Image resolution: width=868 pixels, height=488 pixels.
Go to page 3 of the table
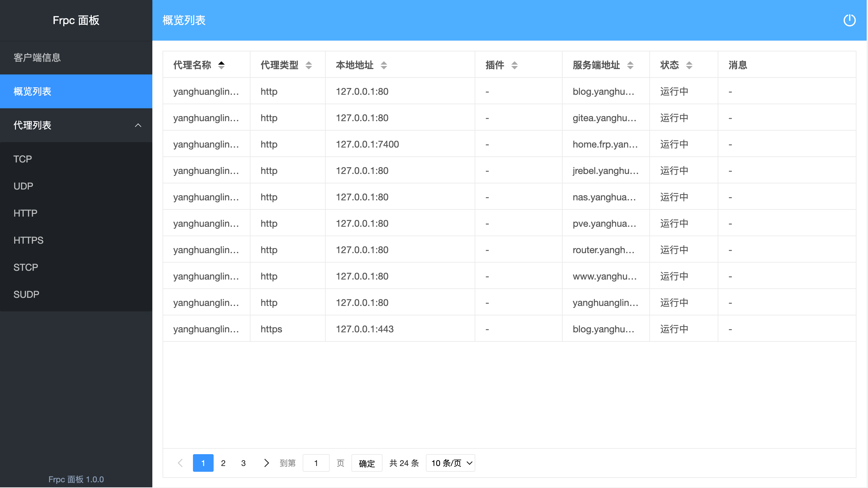[x=243, y=463]
